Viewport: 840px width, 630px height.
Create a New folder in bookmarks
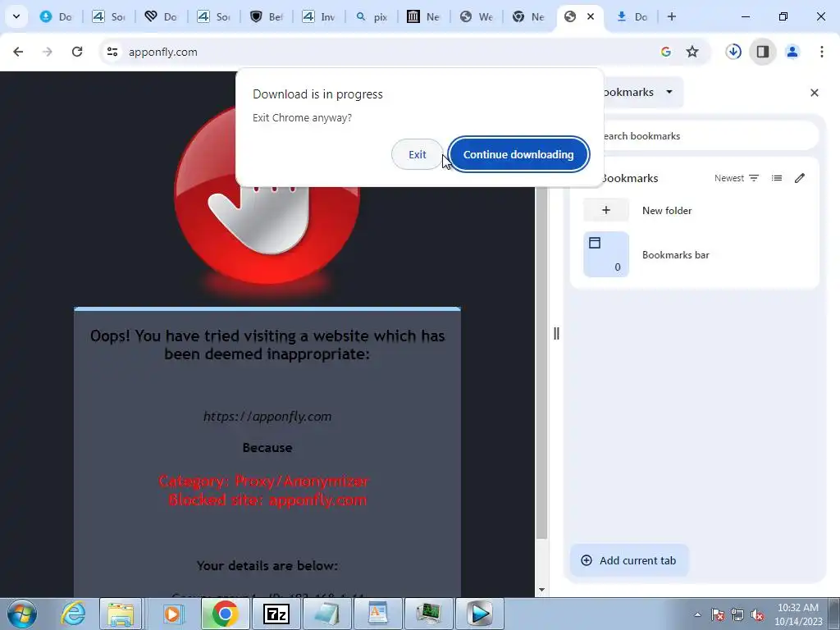coord(694,211)
